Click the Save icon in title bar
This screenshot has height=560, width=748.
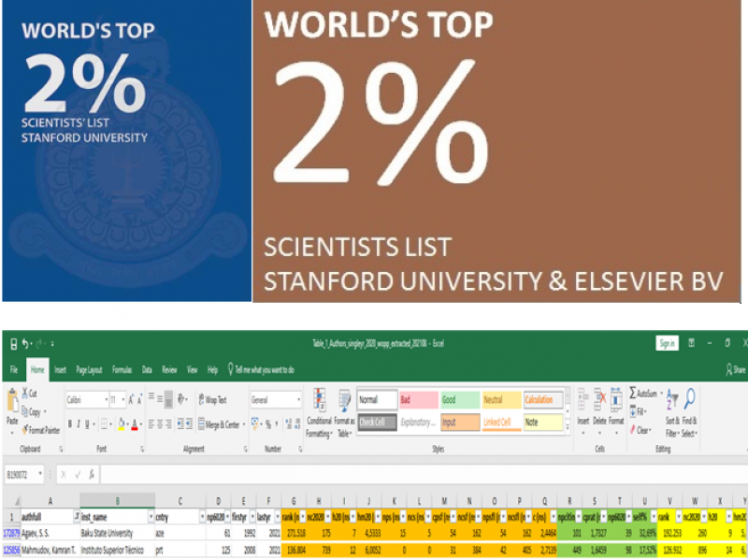[14, 343]
